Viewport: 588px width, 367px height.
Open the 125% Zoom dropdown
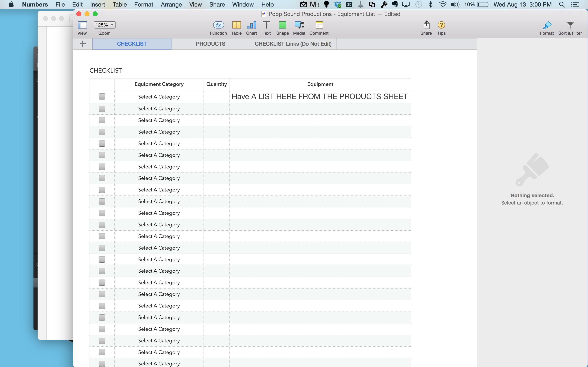point(105,25)
